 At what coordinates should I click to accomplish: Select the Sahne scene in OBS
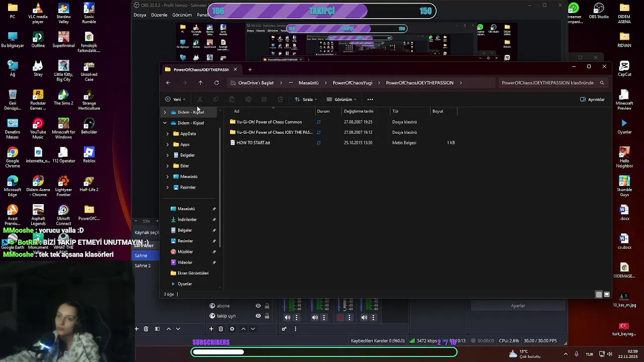click(146, 255)
